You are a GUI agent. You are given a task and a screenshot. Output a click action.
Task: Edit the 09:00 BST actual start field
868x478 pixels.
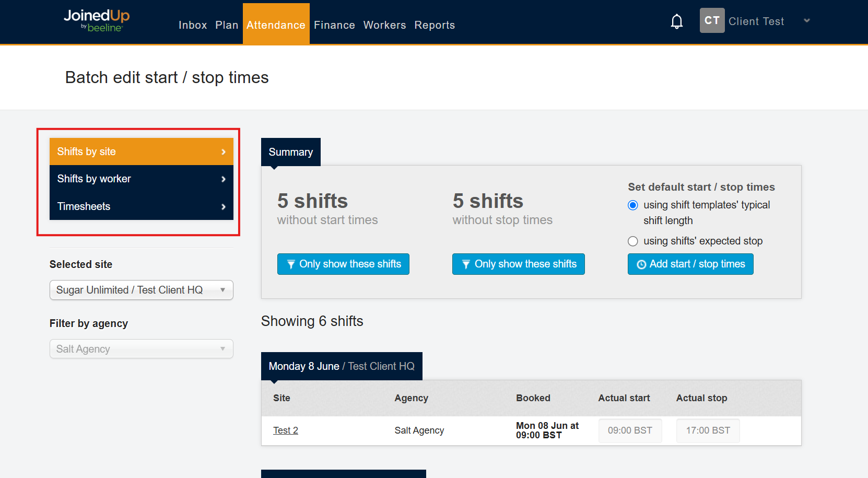[630, 430]
